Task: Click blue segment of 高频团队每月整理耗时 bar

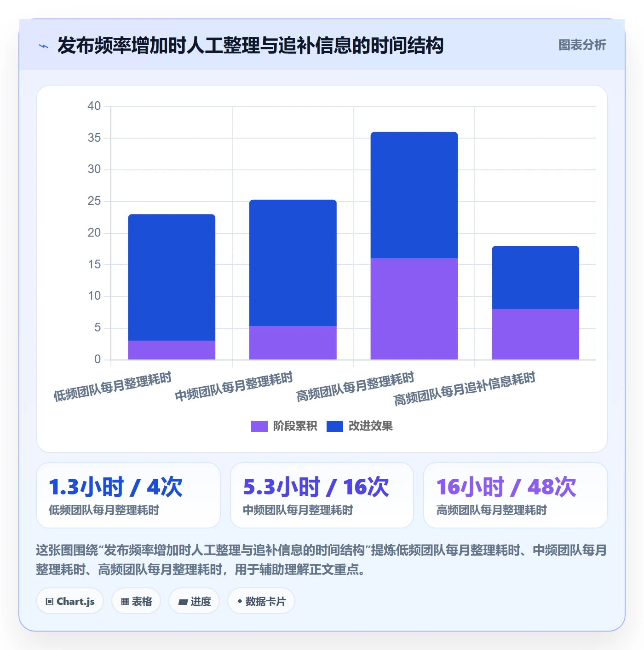Action: 414,195
